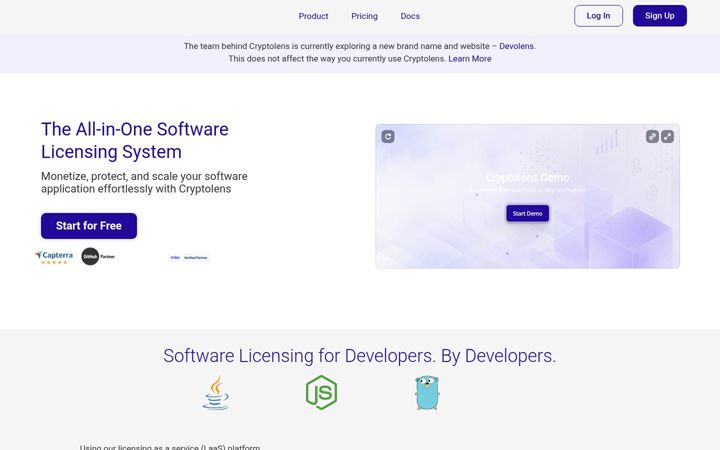
Task: Go to Docs in navigation
Action: tap(410, 16)
